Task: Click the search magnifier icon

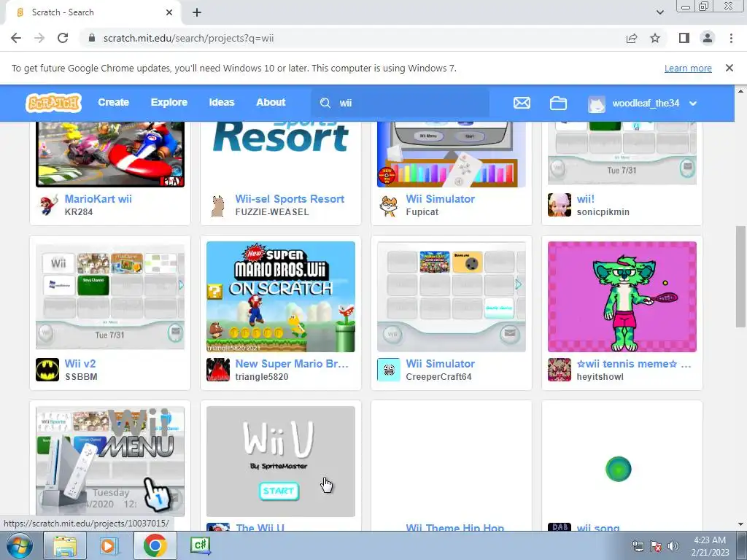Action: click(x=325, y=103)
